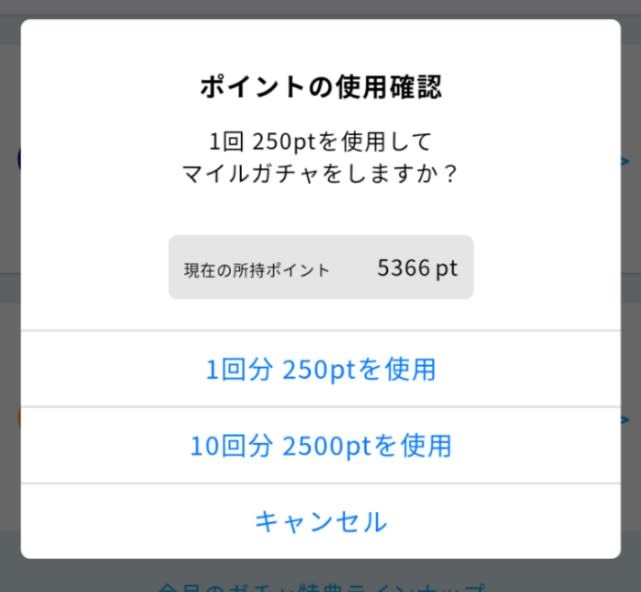Screen dimensions: 641x592
Task: Click the lower blue chevron behind the dialog
Action: tap(625, 419)
